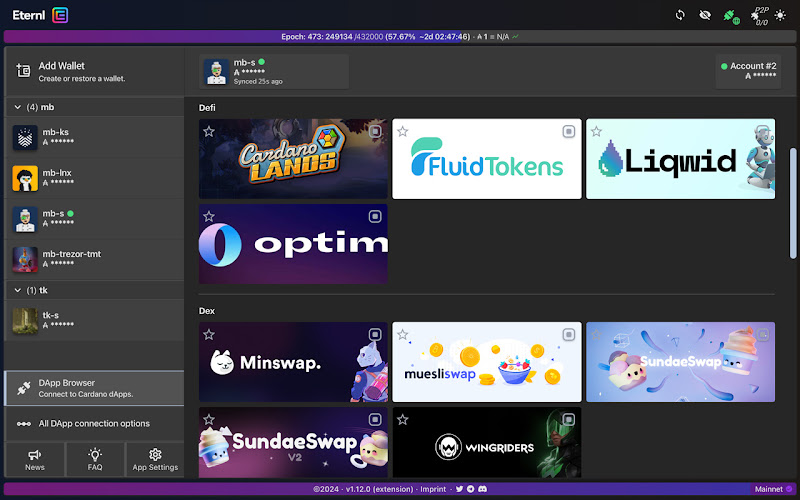The image size is (800, 500).
Task: Click the epoch progress bar
Action: coord(400,37)
